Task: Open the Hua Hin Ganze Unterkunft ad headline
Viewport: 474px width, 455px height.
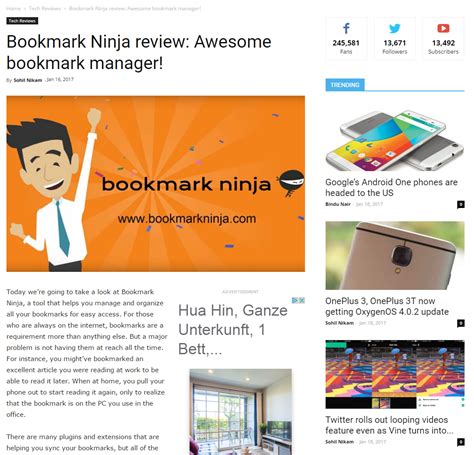Action: click(x=233, y=330)
